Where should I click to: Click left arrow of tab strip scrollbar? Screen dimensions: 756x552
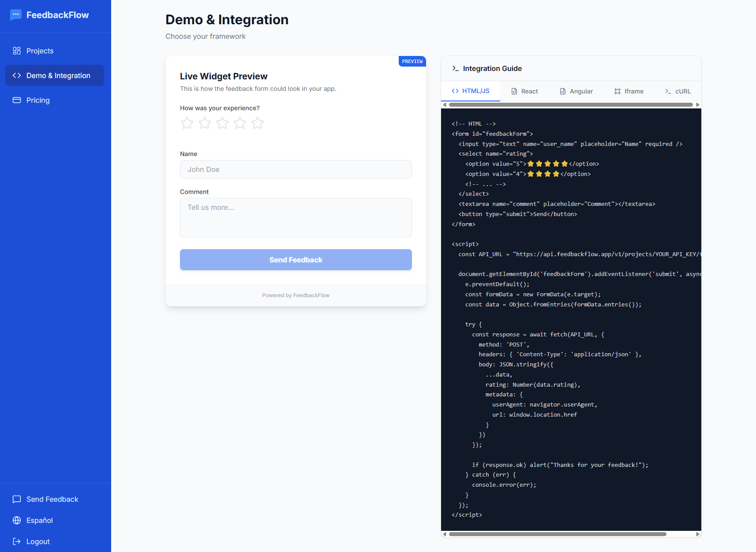(445, 104)
